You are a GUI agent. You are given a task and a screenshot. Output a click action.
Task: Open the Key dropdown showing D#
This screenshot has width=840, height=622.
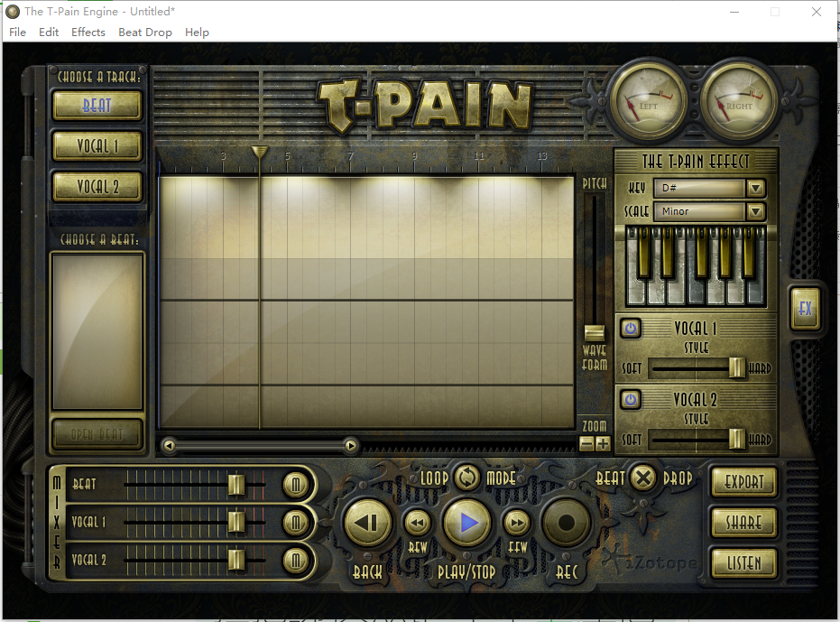755,188
